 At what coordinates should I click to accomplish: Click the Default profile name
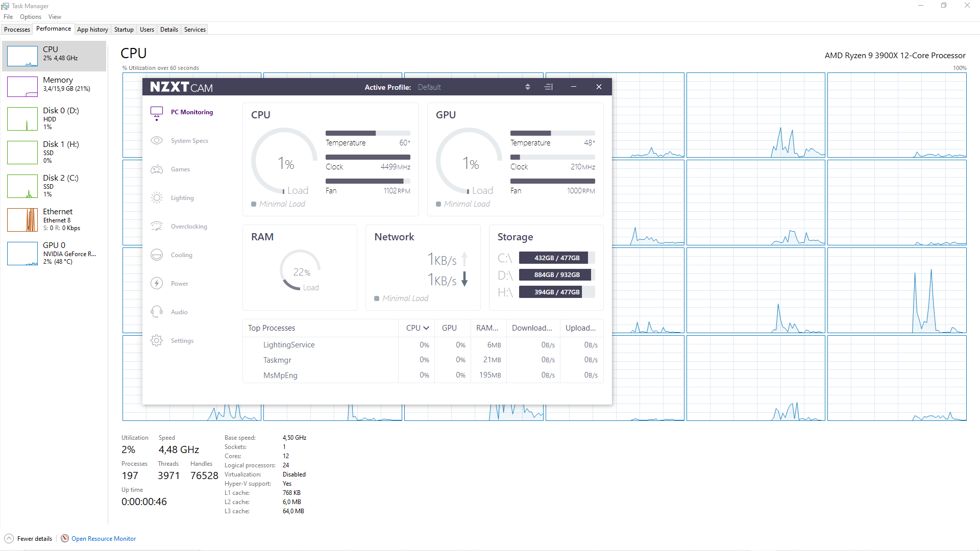pos(429,87)
